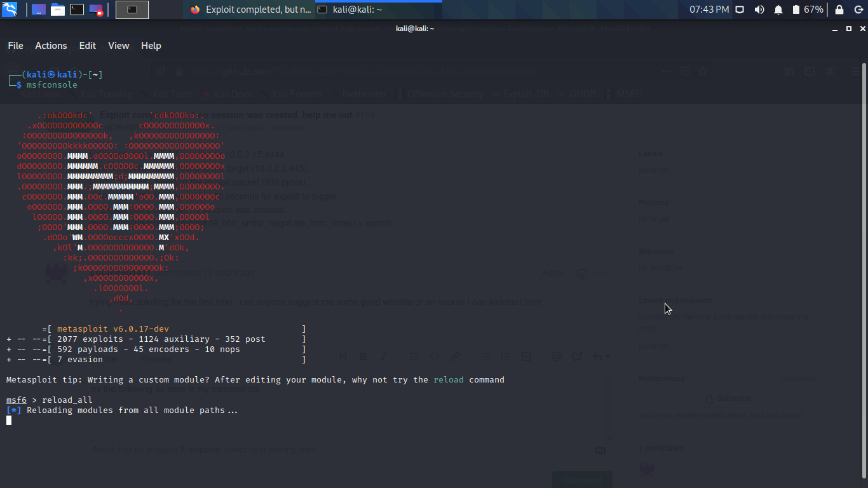The image size is (868, 488).
Task: Open the Help menu in terminal
Action: [151, 46]
